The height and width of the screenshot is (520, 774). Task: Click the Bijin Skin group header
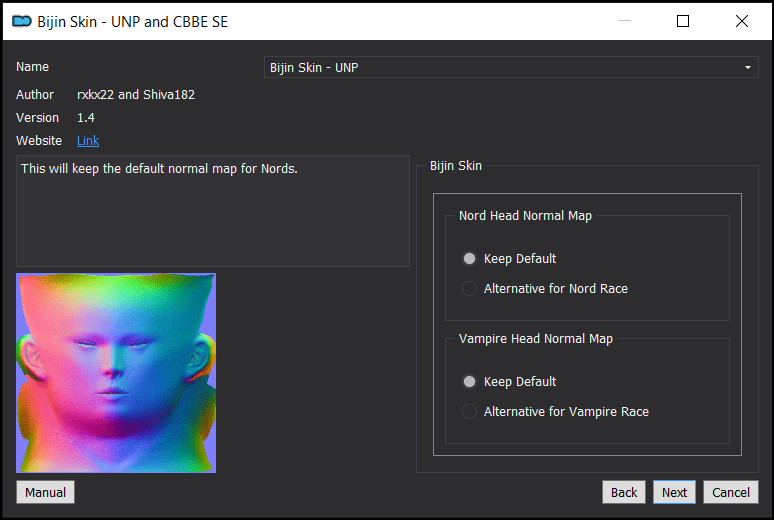click(456, 166)
